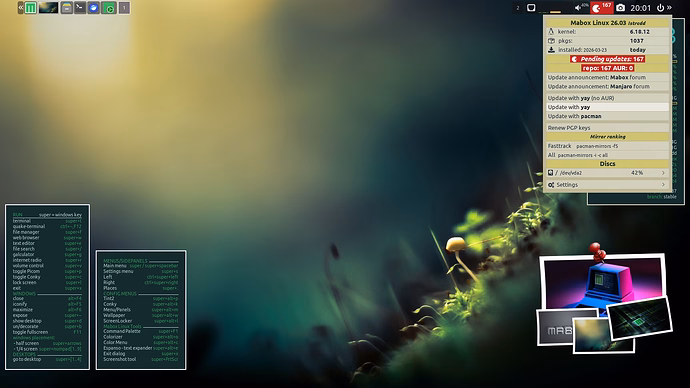Click the Discs section heading
This screenshot has height=388, width=690.
(607, 164)
